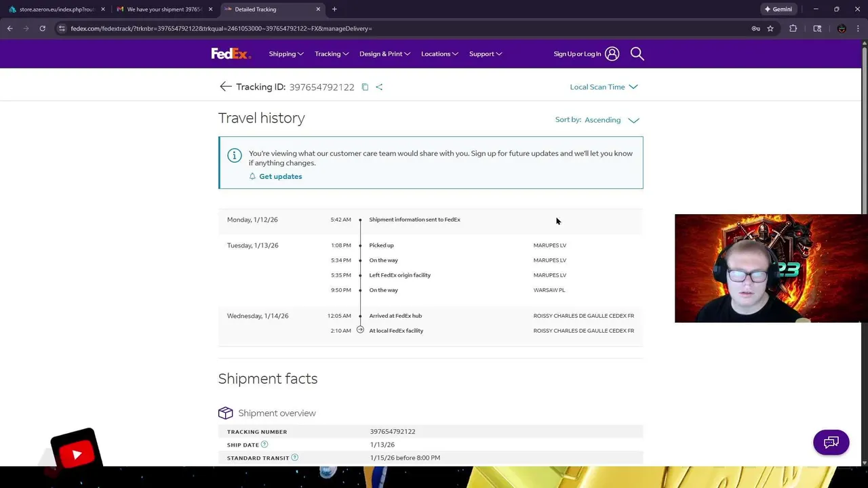Click the user account avatar icon
This screenshot has width=868, height=488.
(x=612, y=54)
